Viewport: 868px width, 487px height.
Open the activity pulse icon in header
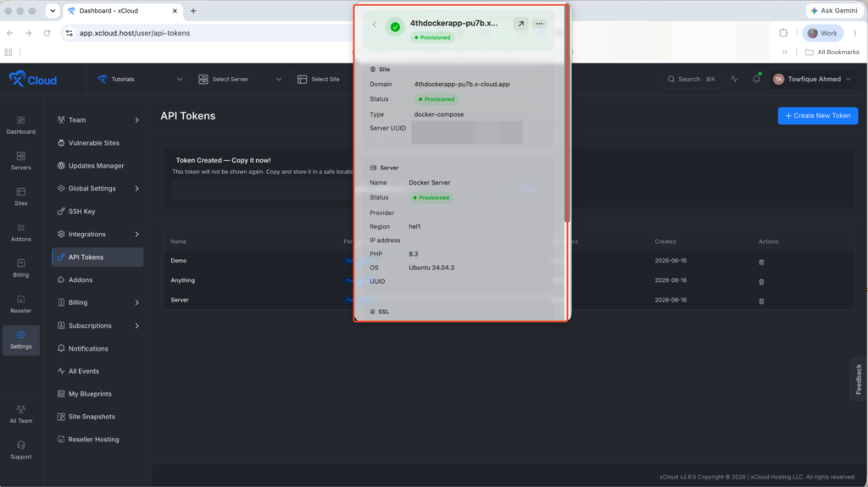coord(734,79)
